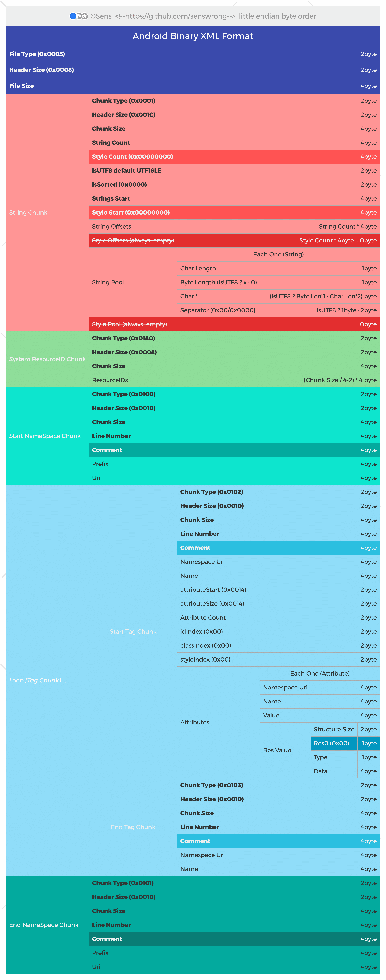Select the 'String Offsets' label
The height and width of the screenshot is (980, 386).
click(x=112, y=227)
